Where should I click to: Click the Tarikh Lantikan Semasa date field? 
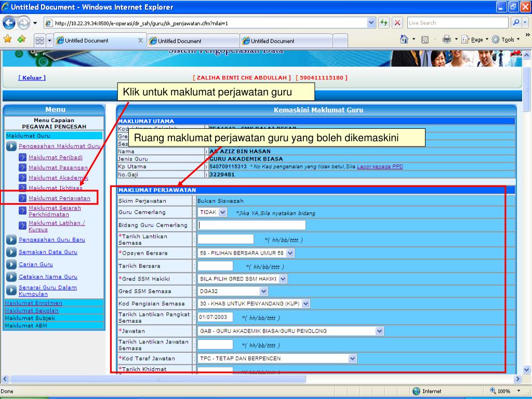pos(225,239)
